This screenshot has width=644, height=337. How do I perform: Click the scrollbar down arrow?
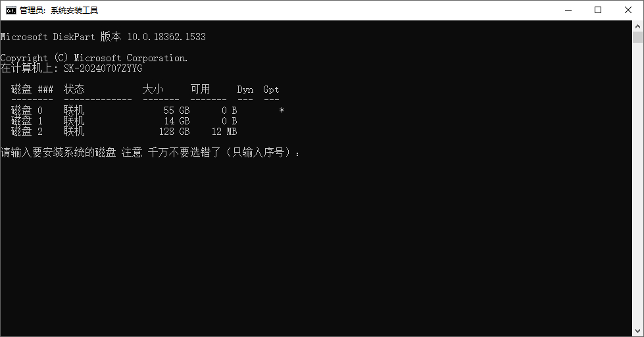637,331
